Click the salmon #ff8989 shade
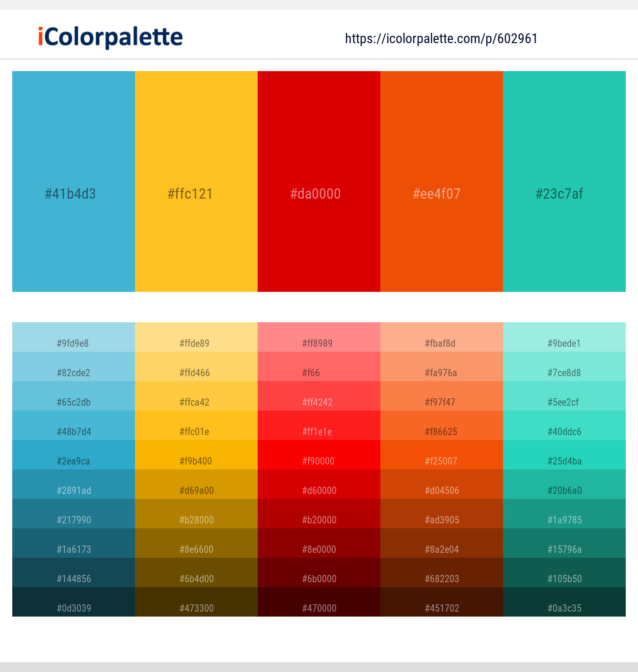Image resolution: width=638 pixels, height=672 pixels. 319,343
